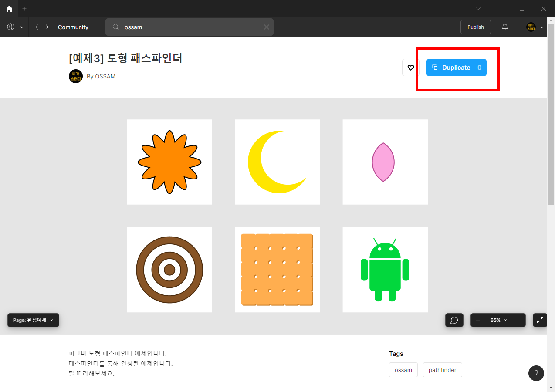Select the orange flower shape thumbnail
This screenshot has height=392, width=555.
[x=169, y=162]
